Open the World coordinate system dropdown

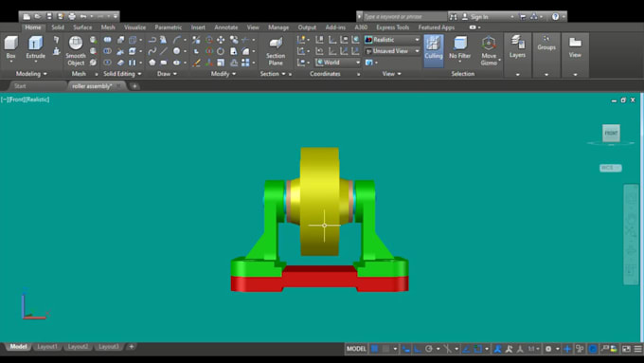coord(337,63)
